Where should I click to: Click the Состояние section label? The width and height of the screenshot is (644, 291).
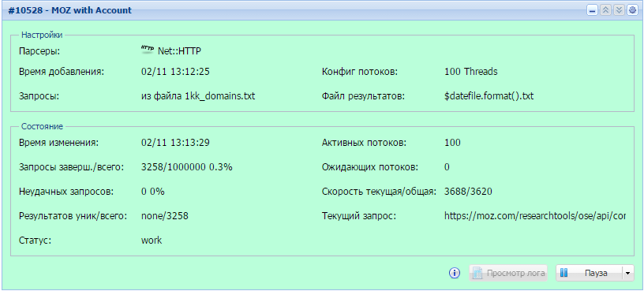pyautogui.click(x=42, y=126)
